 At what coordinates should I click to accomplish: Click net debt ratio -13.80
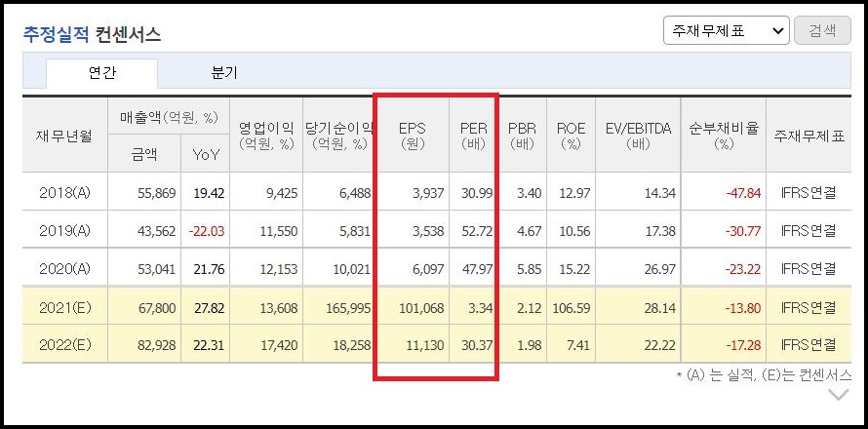click(x=742, y=307)
